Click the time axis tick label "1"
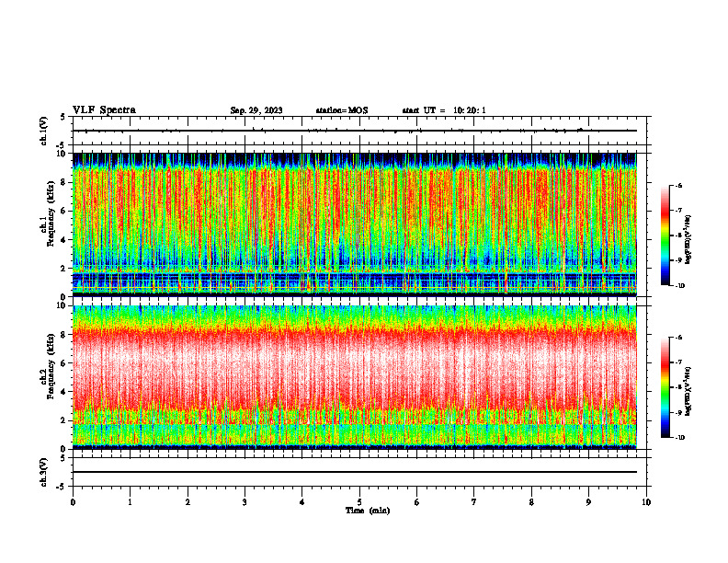728x563 pixels. 130,502
